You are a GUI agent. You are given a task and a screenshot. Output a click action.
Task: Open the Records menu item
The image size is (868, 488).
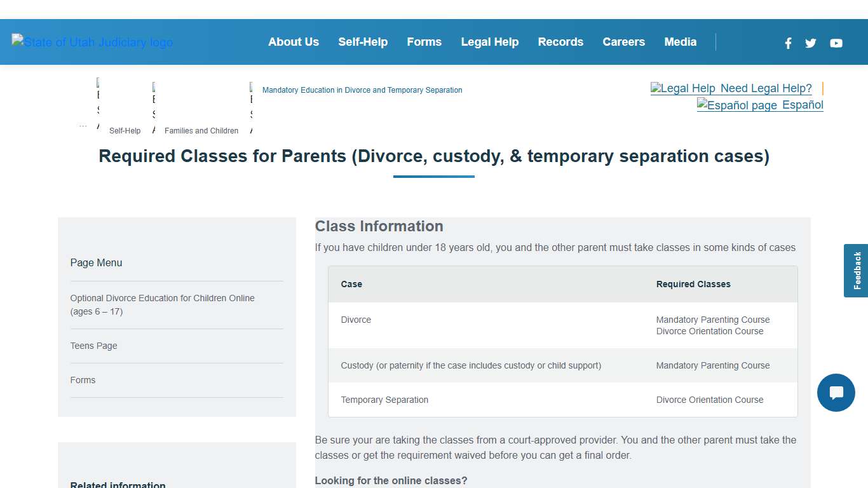[x=560, y=42]
